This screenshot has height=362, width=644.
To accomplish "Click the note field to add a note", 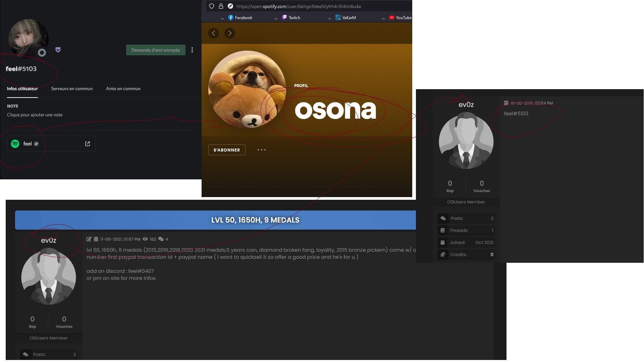I will click(x=35, y=115).
